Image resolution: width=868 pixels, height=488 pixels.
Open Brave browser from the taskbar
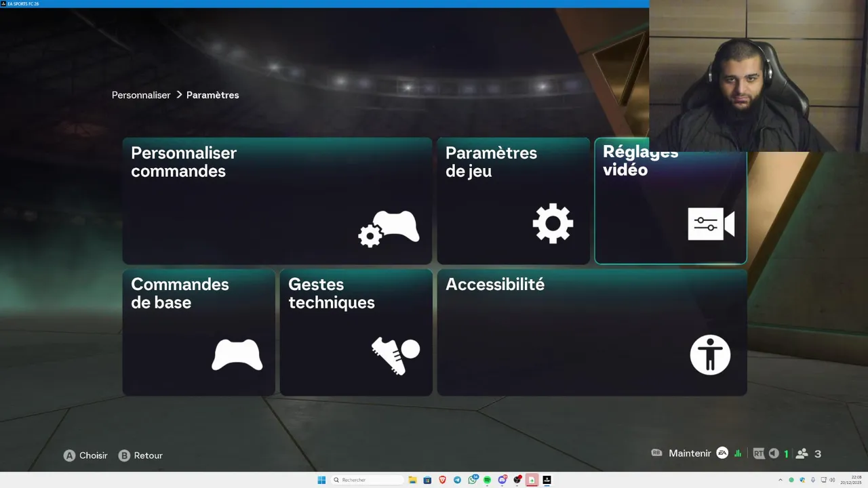(442, 480)
